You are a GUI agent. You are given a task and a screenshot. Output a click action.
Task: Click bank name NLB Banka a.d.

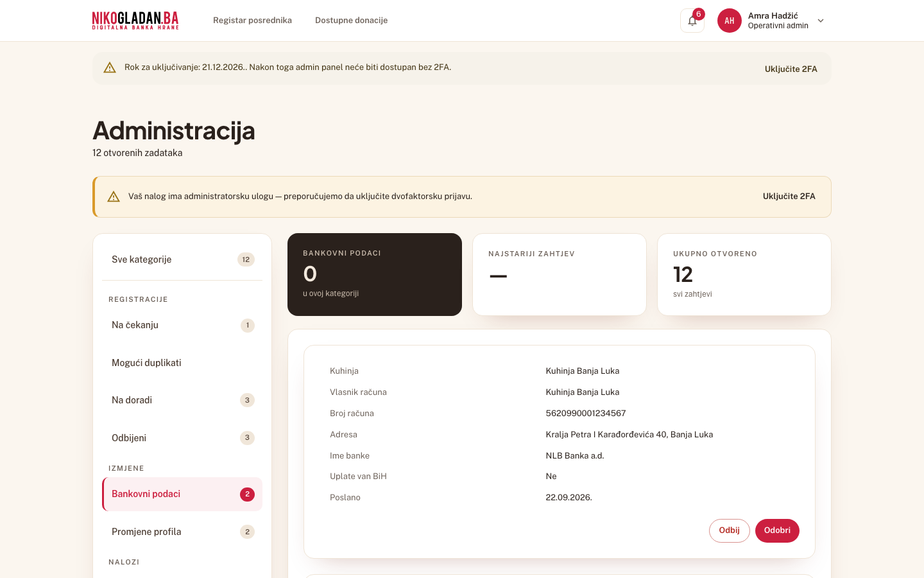click(x=575, y=455)
